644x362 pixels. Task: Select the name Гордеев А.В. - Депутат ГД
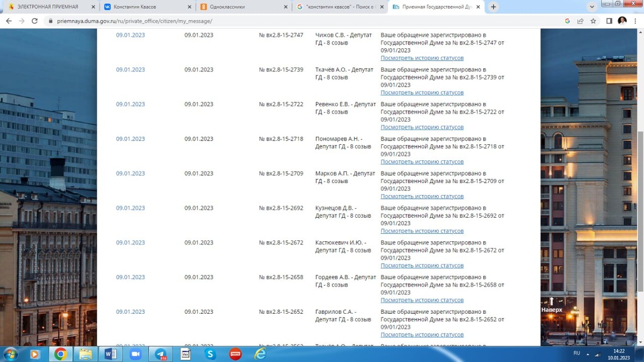(346, 281)
